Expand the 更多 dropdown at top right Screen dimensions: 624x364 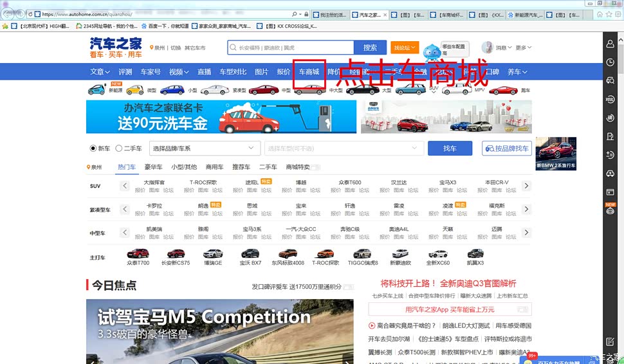[x=523, y=48]
